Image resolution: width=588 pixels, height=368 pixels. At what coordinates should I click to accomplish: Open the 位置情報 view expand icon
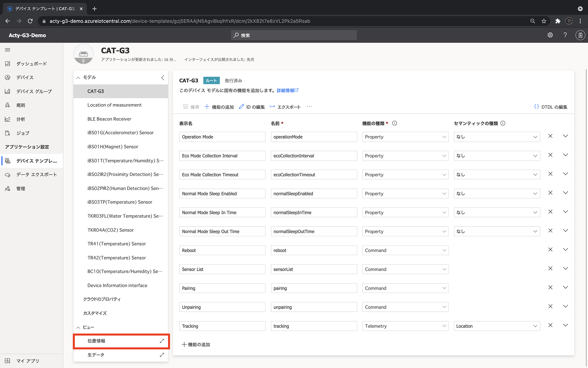pos(162,341)
